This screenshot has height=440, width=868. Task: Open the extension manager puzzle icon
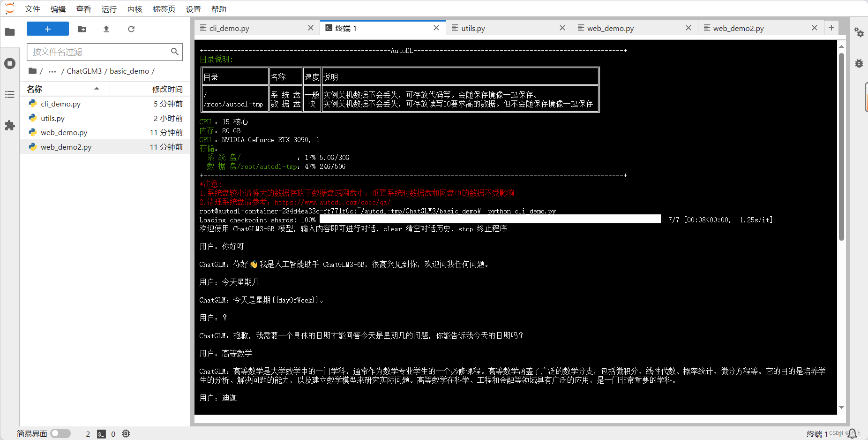click(10, 125)
